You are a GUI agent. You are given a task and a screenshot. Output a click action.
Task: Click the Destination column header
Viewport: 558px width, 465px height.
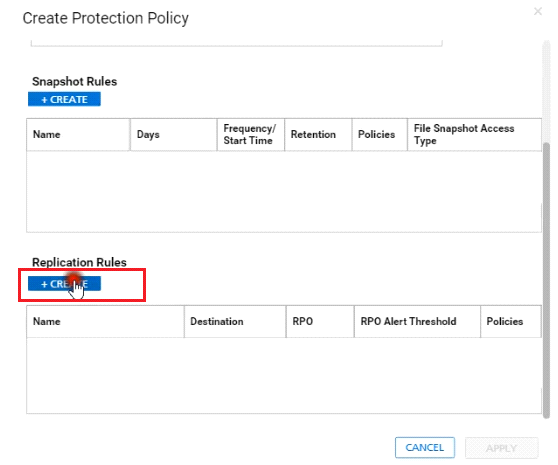(235, 321)
